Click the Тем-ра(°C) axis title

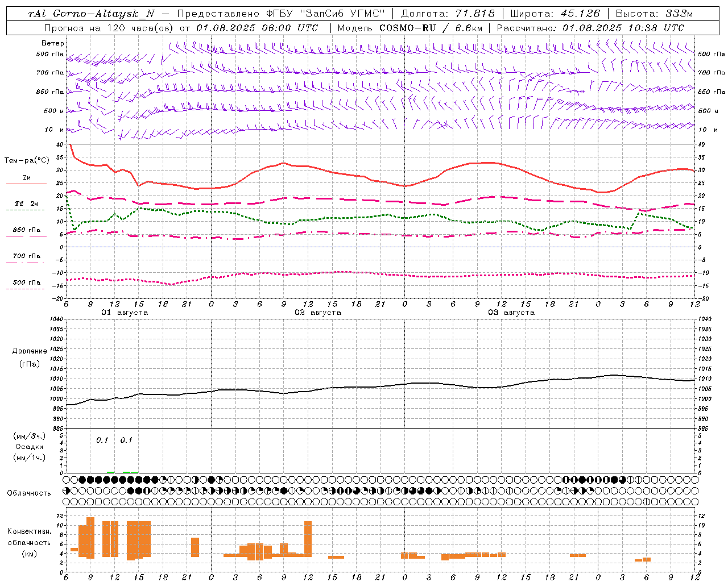coord(27,161)
